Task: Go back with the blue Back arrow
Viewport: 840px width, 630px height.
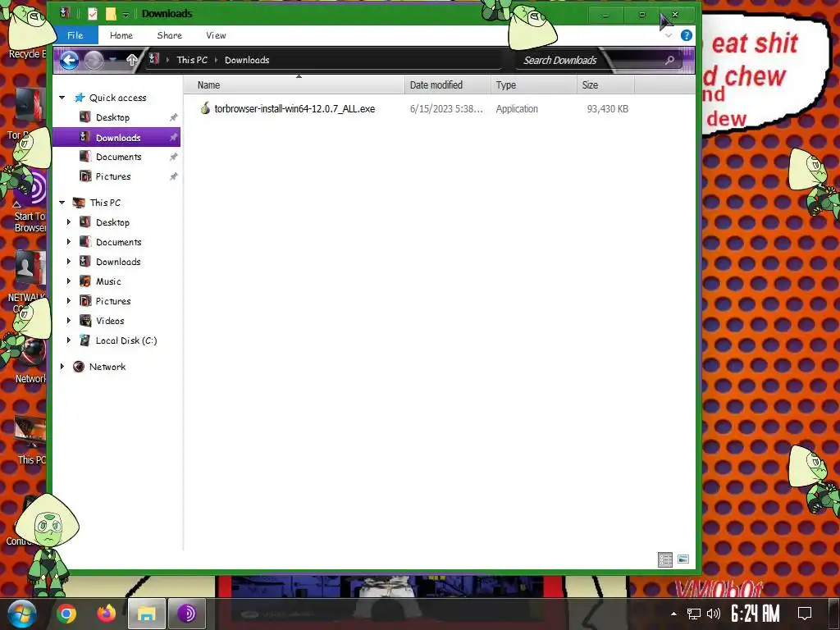Action: click(69, 60)
